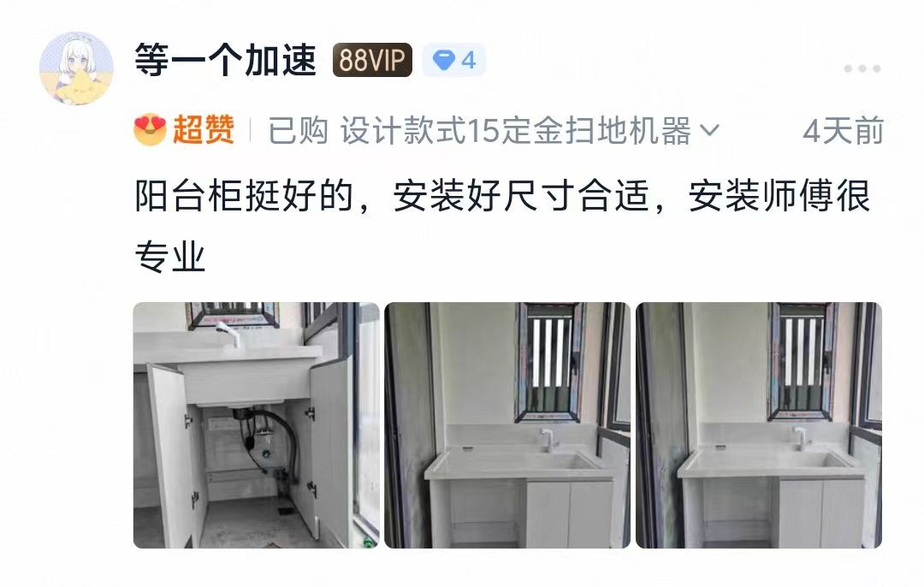Tap the cabinet doors in third photo

(821, 513)
